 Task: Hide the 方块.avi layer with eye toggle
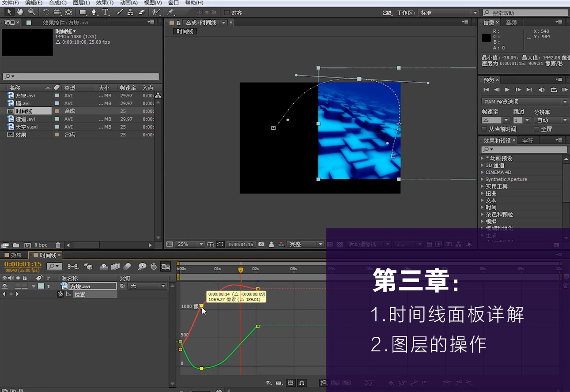click(x=5, y=286)
